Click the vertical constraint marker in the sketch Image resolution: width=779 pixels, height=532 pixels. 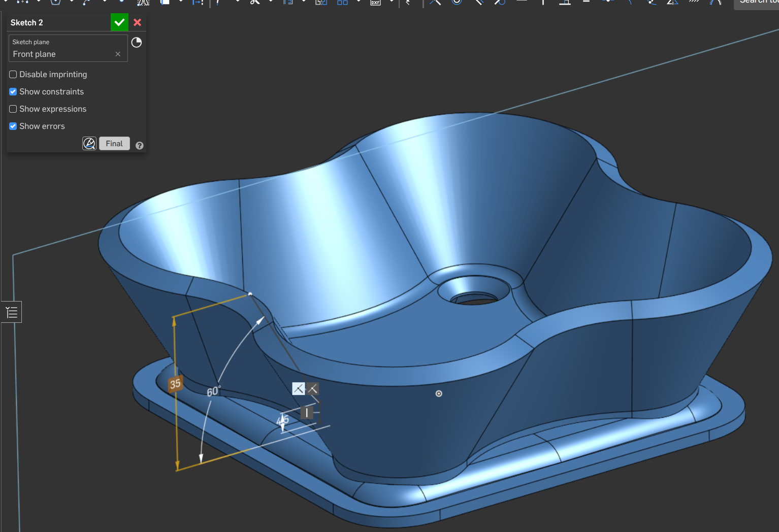tap(307, 412)
